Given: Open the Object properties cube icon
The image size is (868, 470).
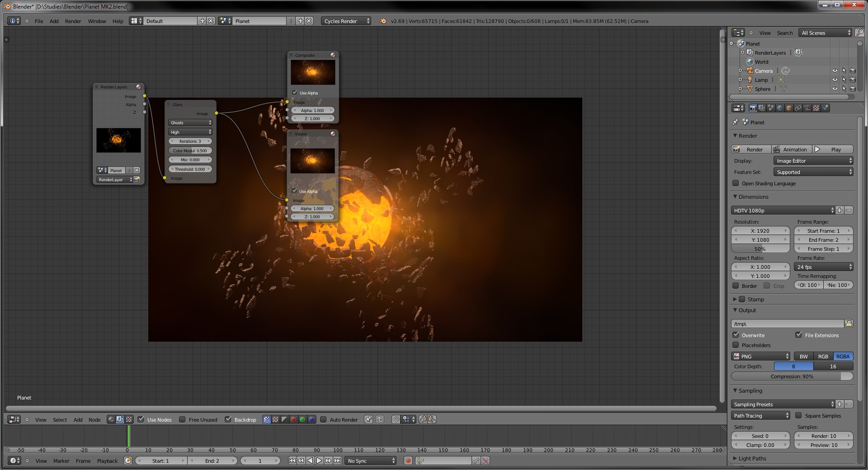Looking at the screenshot, I should coord(789,108).
